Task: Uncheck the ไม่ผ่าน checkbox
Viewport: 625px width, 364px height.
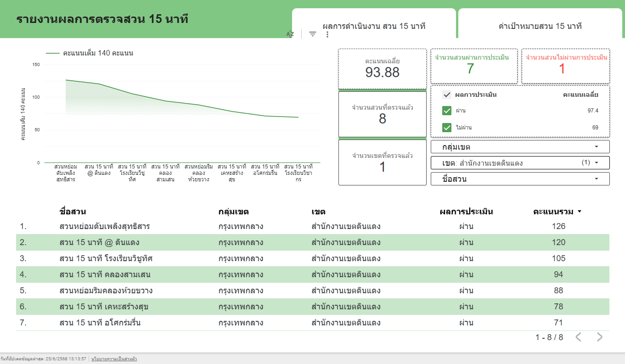Action: click(447, 127)
